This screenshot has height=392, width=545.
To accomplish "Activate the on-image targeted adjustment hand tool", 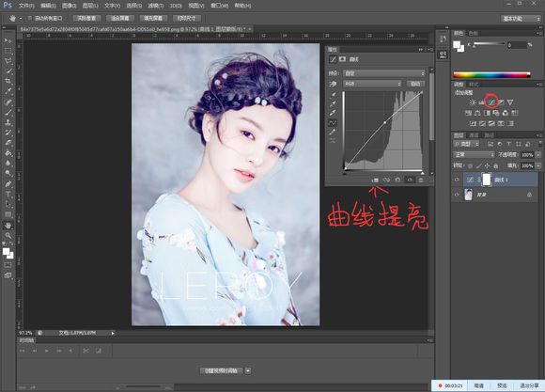I will pos(333,84).
